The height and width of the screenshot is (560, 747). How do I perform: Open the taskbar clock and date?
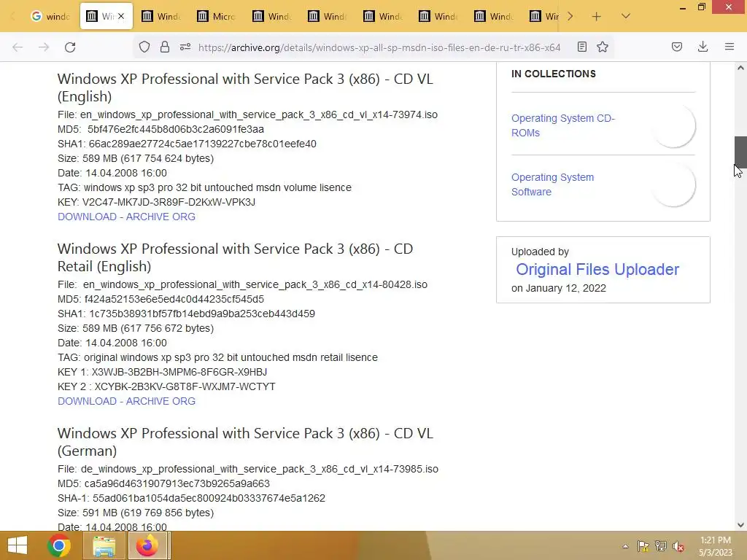click(x=715, y=545)
